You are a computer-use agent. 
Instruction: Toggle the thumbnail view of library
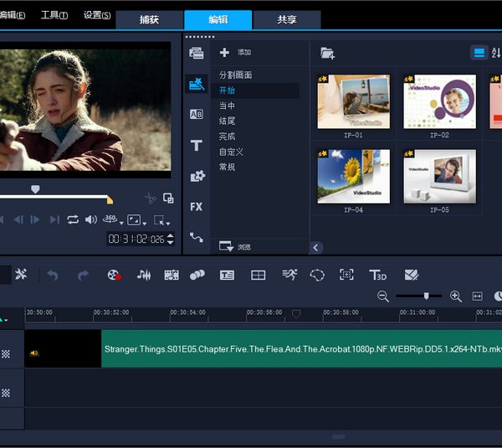point(479,53)
